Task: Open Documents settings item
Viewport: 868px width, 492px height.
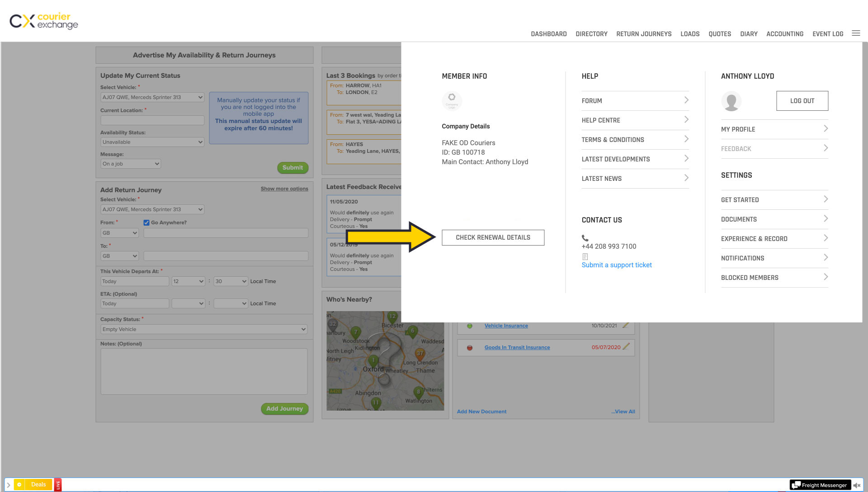Action: click(774, 219)
